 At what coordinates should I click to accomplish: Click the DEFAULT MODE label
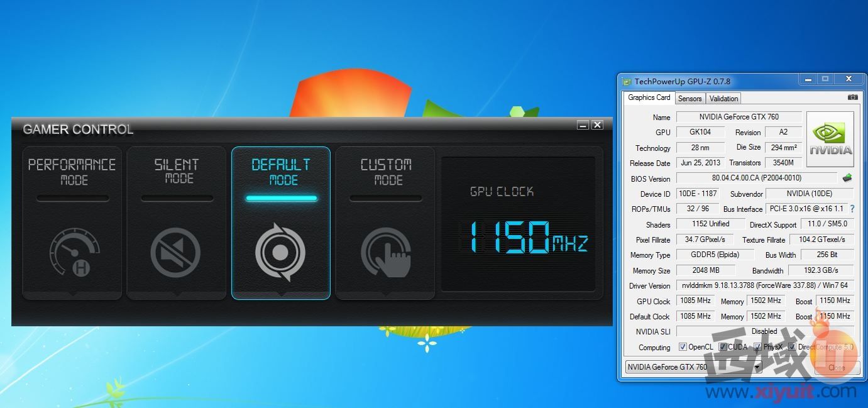click(281, 172)
